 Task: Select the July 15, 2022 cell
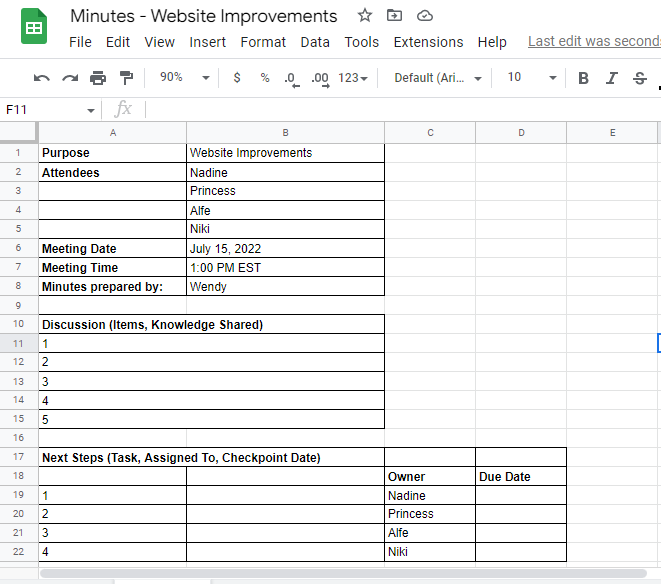[x=285, y=248]
